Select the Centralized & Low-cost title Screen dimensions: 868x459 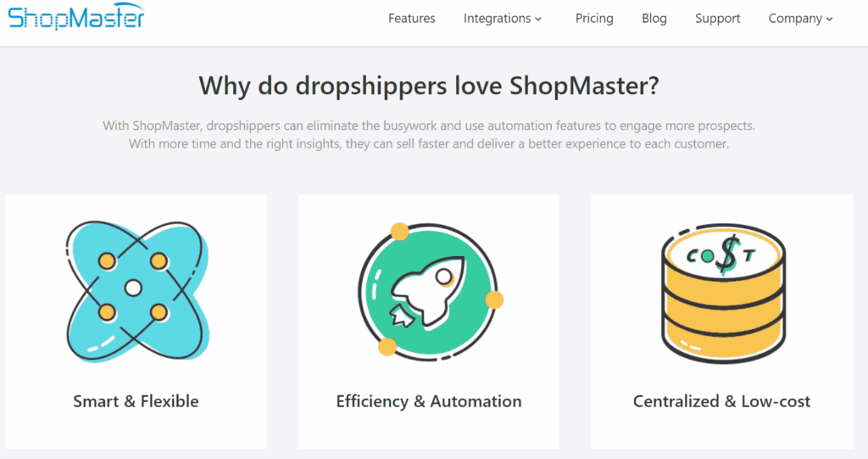721,400
